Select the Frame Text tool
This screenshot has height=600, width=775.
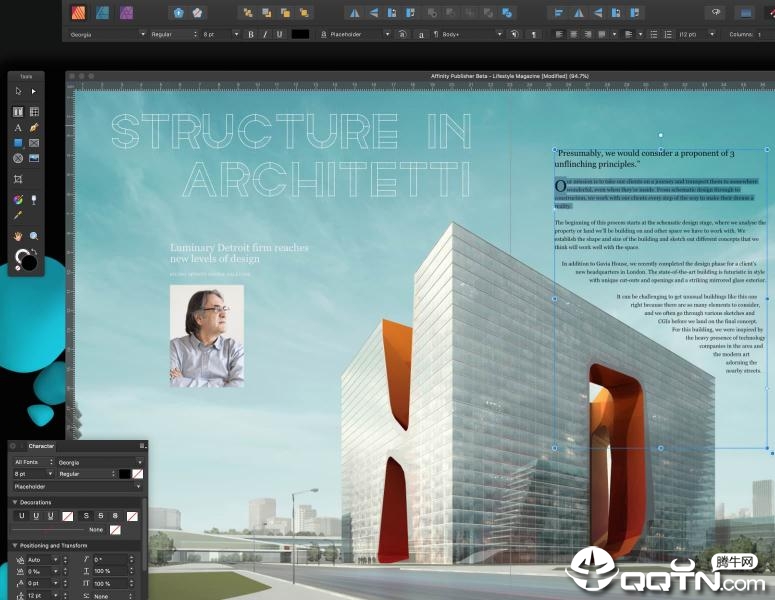18,112
